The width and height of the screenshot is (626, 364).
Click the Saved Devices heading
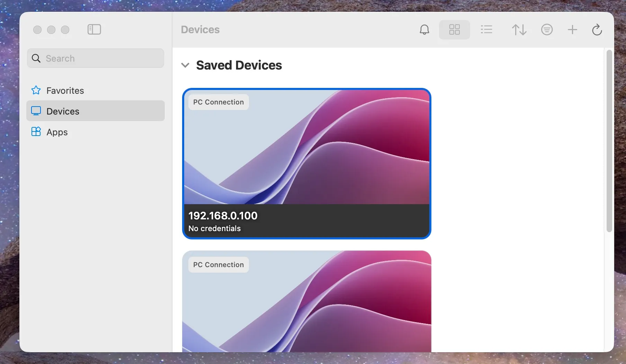click(239, 65)
